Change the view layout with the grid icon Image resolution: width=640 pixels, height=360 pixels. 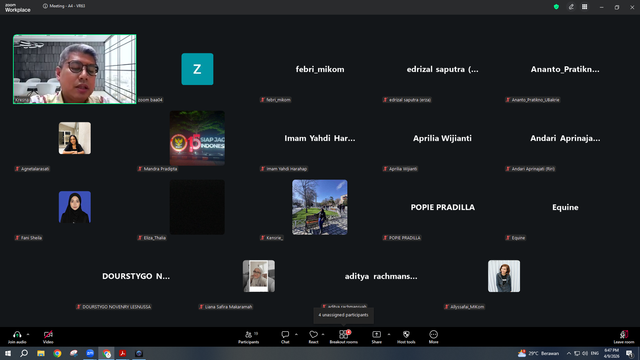coord(584,7)
